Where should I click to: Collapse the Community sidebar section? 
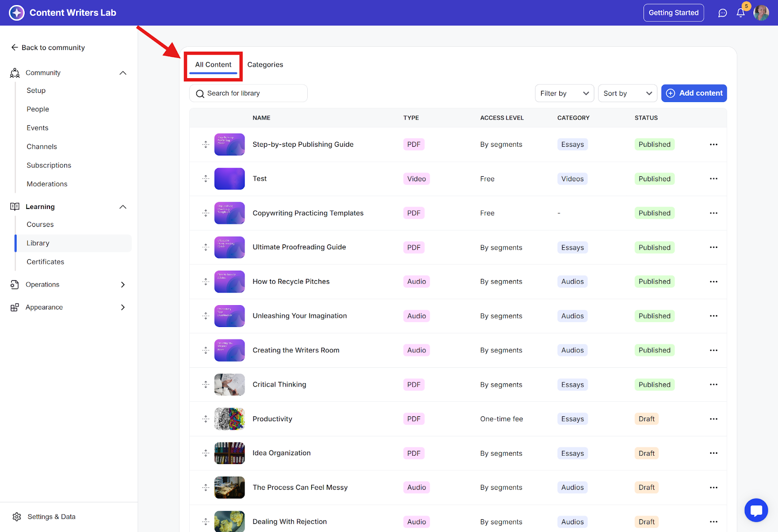click(123, 73)
